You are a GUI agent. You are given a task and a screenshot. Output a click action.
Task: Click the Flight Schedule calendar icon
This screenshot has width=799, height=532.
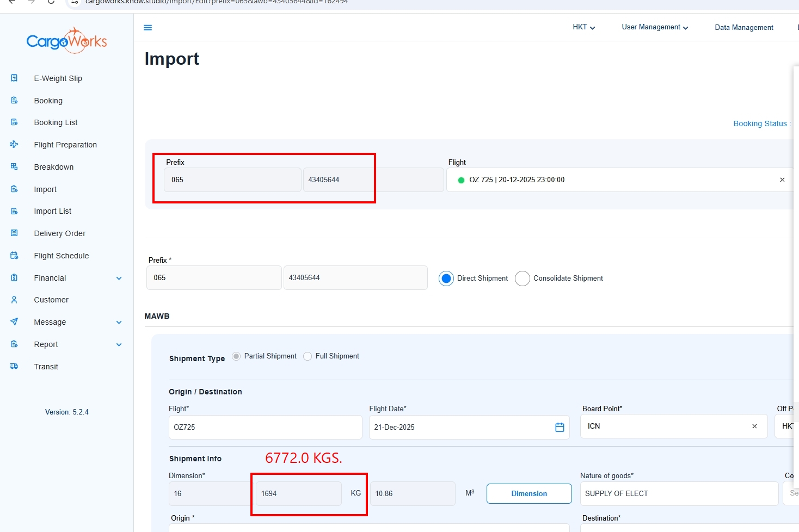click(x=15, y=256)
